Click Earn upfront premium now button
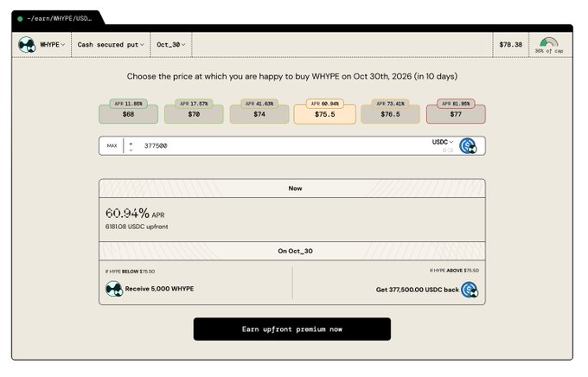 pos(292,329)
